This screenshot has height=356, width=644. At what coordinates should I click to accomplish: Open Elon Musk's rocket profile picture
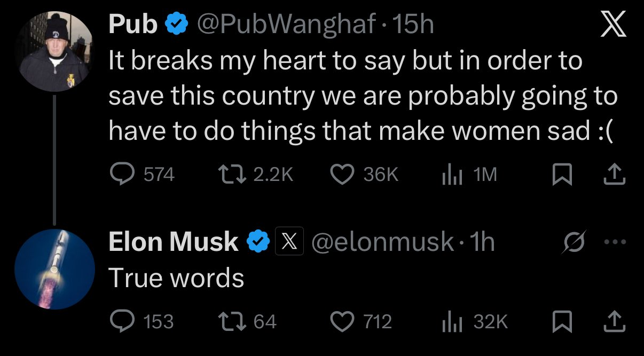[54, 269]
